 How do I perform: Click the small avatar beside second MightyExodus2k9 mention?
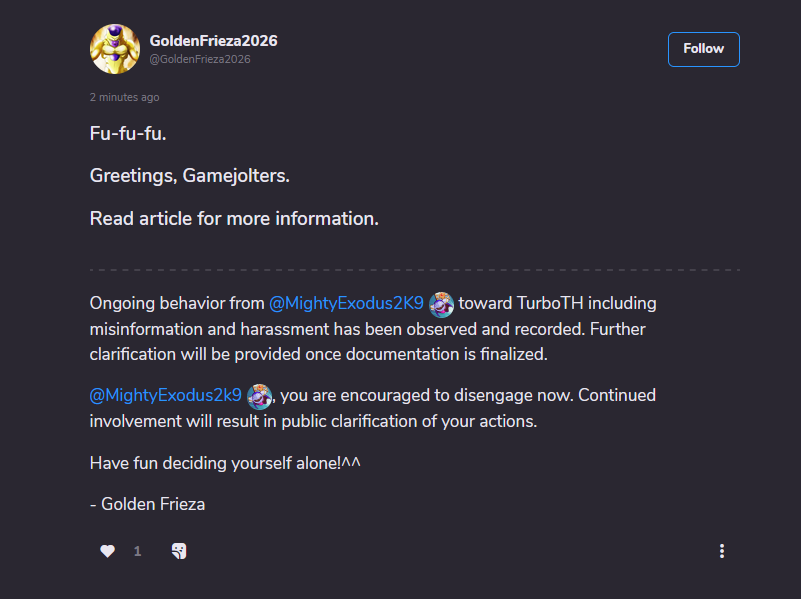click(260, 396)
